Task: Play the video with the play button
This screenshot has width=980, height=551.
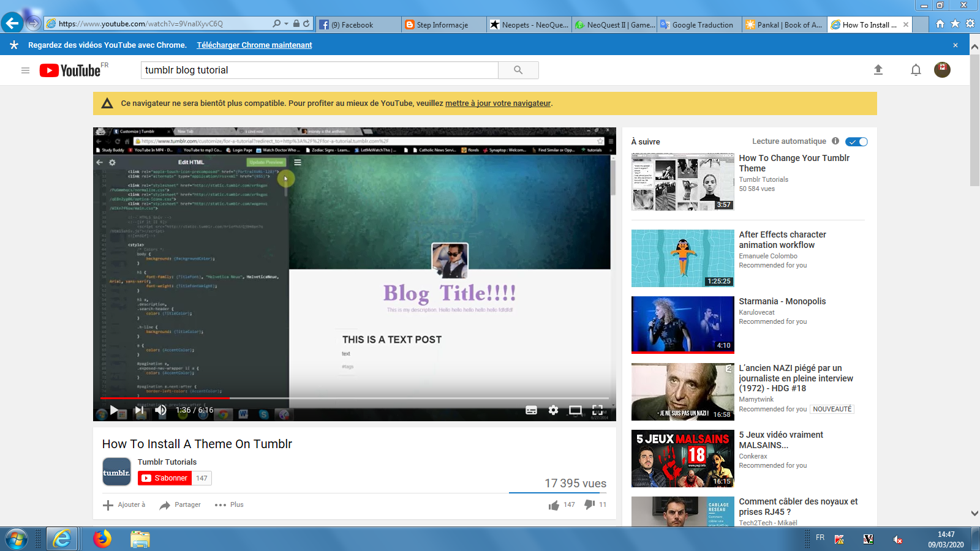Action: [114, 410]
